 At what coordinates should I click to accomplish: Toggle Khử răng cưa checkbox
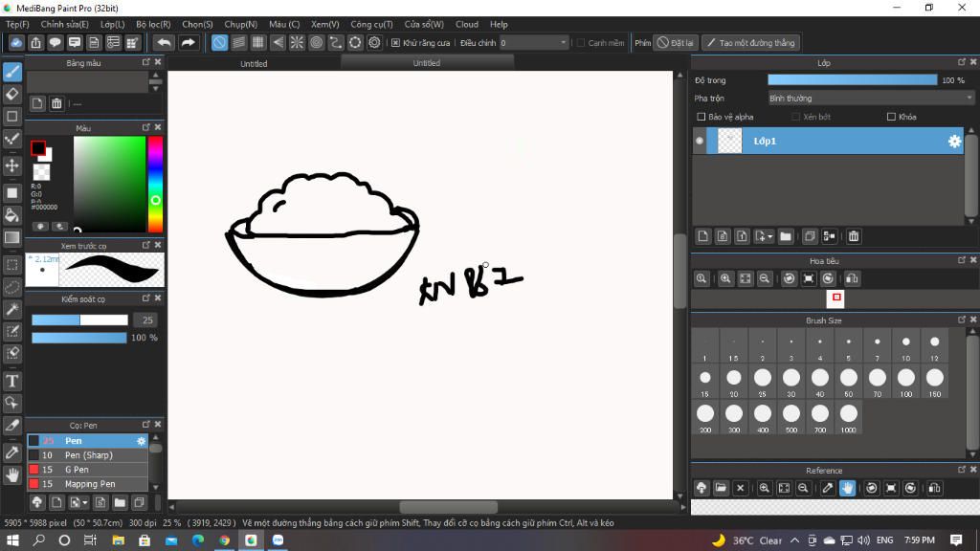point(395,43)
